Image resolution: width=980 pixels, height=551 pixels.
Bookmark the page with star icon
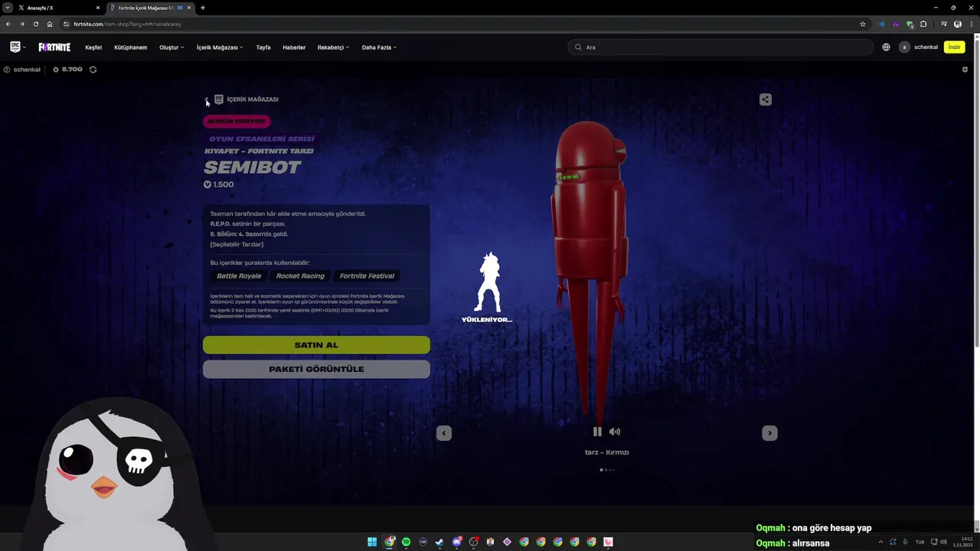[x=863, y=24]
